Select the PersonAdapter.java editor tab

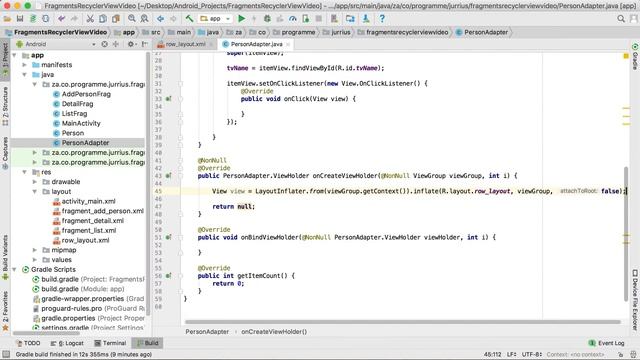point(256,44)
